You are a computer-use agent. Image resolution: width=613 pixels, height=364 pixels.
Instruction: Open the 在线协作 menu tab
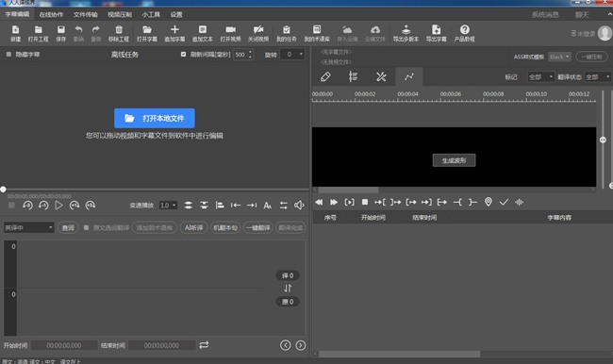pos(51,14)
